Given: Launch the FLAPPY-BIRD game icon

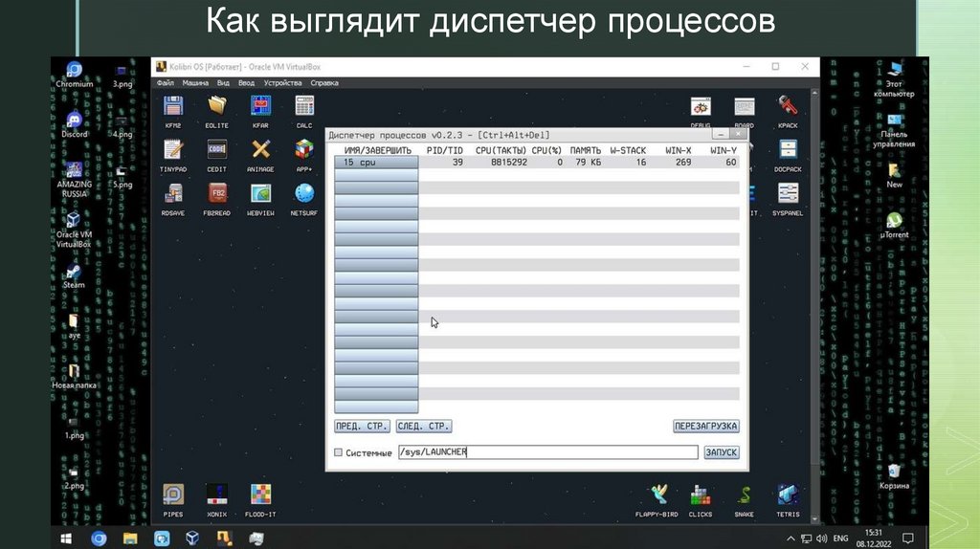Looking at the screenshot, I should pyautogui.click(x=658, y=494).
